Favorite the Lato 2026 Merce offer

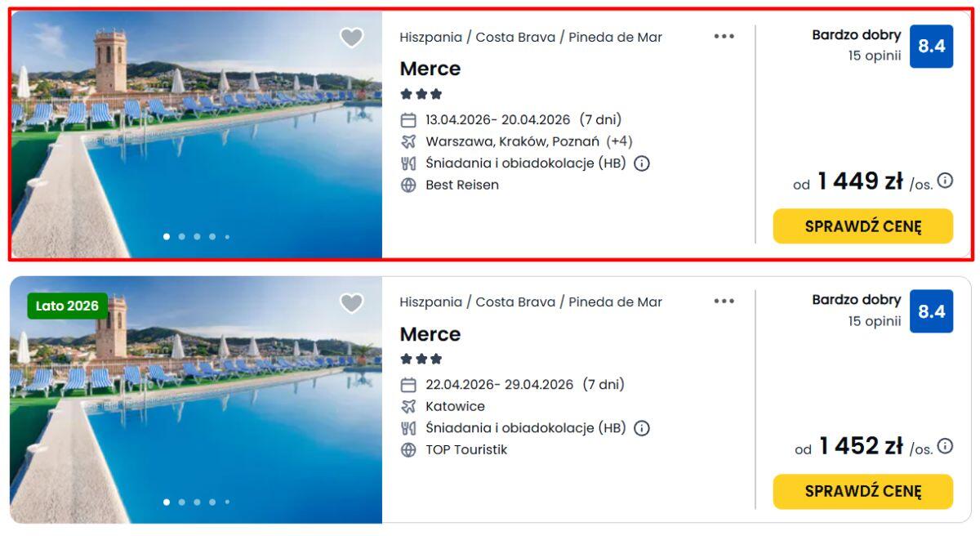coord(351,303)
